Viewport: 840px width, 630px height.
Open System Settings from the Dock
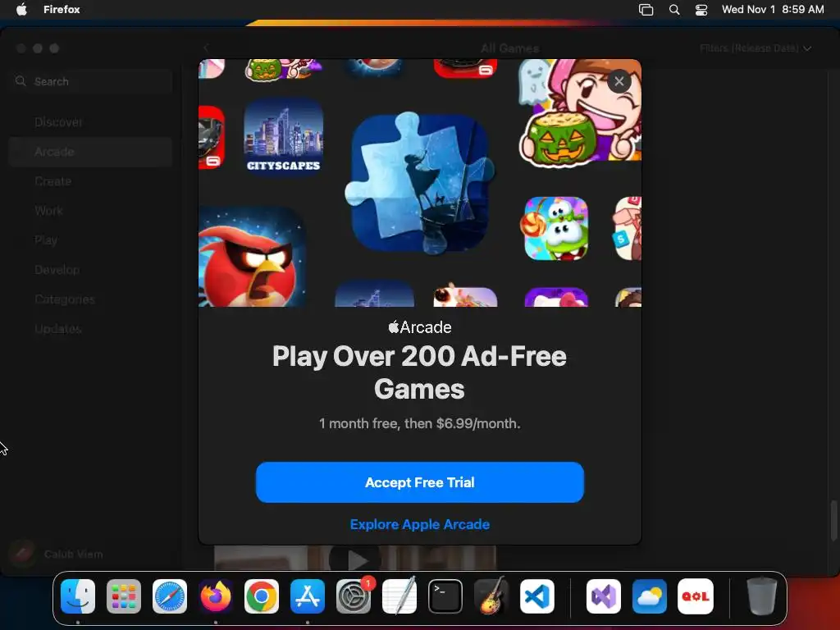coord(354,596)
